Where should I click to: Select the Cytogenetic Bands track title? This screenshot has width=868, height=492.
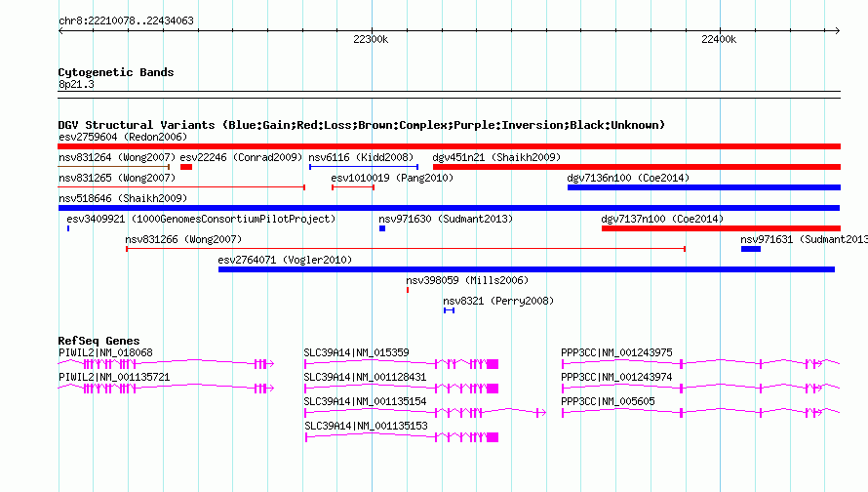[116, 72]
